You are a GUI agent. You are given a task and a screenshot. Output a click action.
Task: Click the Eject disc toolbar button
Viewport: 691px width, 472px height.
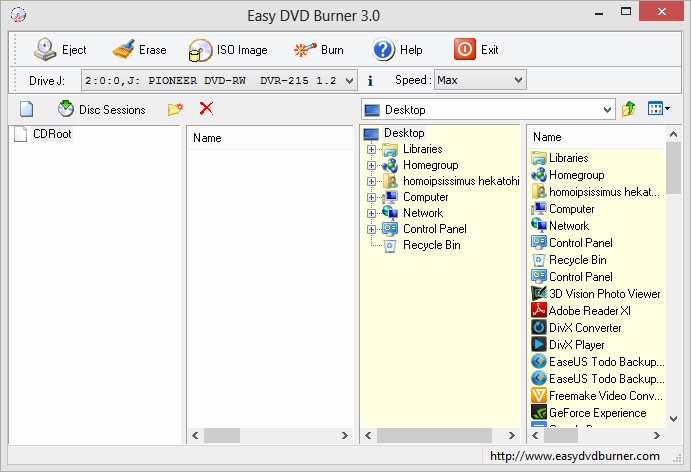(60, 50)
